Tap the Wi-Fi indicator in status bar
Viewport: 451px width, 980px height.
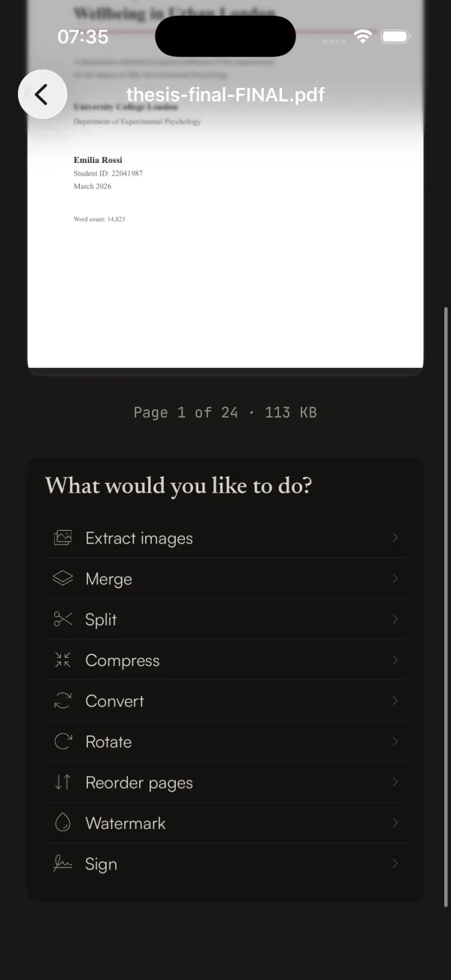(x=363, y=35)
